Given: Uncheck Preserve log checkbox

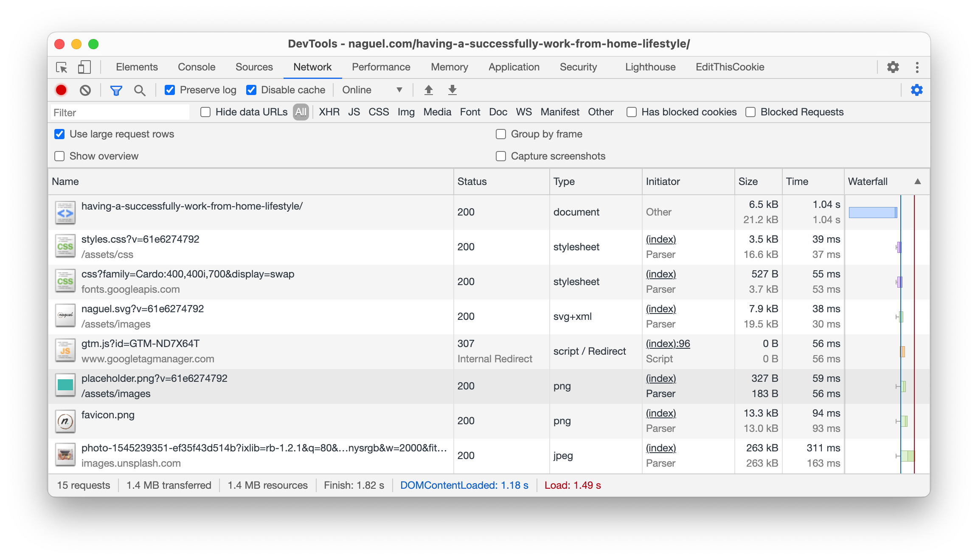Looking at the screenshot, I should coord(170,90).
